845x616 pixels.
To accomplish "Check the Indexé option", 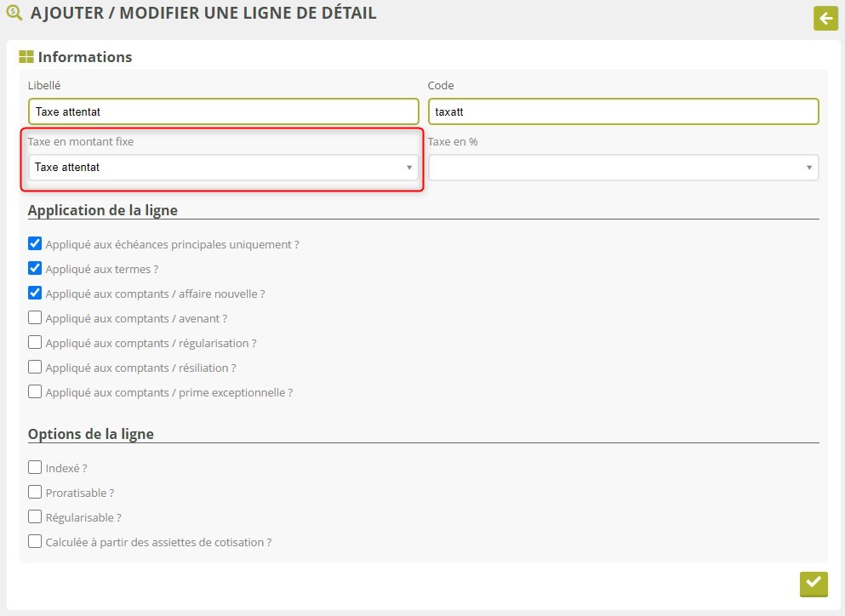I will pos(35,468).
